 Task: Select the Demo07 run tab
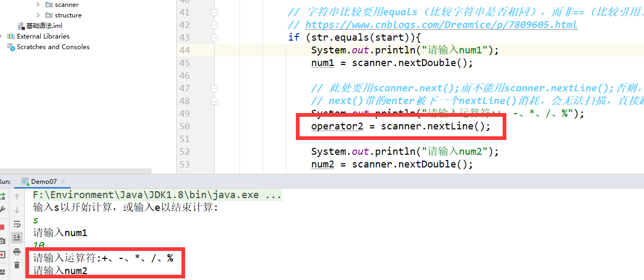click(42, 181)
